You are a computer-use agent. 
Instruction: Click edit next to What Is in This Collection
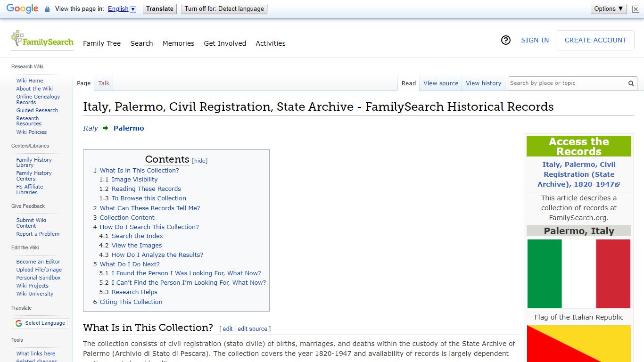coord(228,329)
